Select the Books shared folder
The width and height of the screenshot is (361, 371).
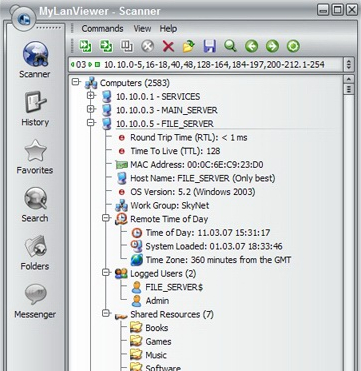157,328
